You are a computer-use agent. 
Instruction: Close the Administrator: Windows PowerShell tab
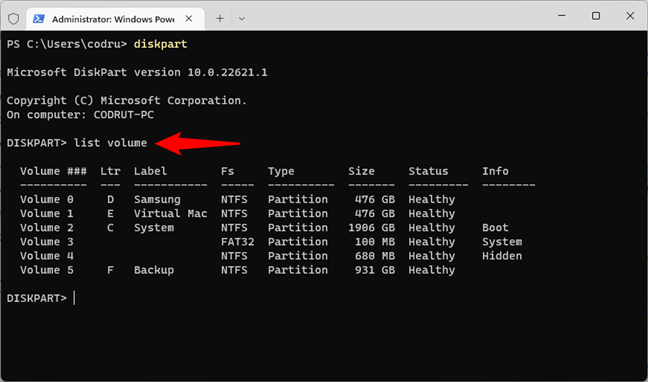[x=188, y=18]
